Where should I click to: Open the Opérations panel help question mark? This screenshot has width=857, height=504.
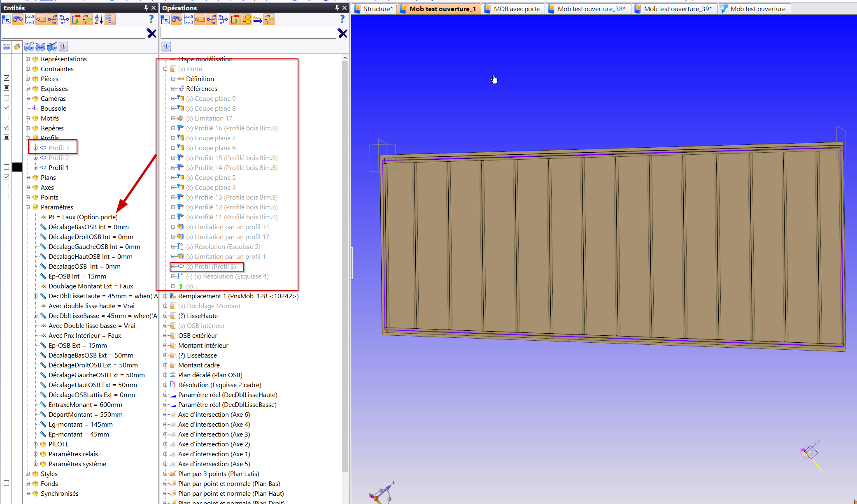click(342, 19)
